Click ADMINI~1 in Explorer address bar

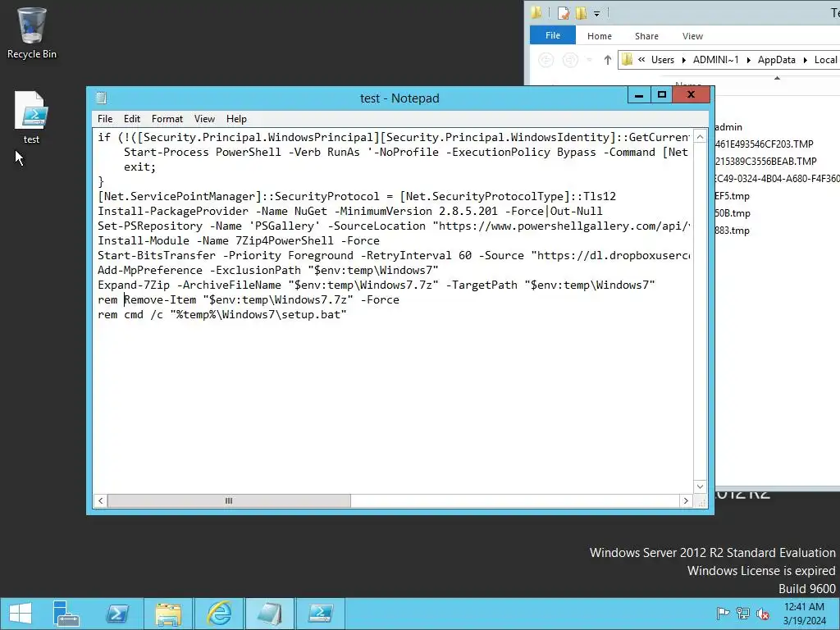[715, 60]
